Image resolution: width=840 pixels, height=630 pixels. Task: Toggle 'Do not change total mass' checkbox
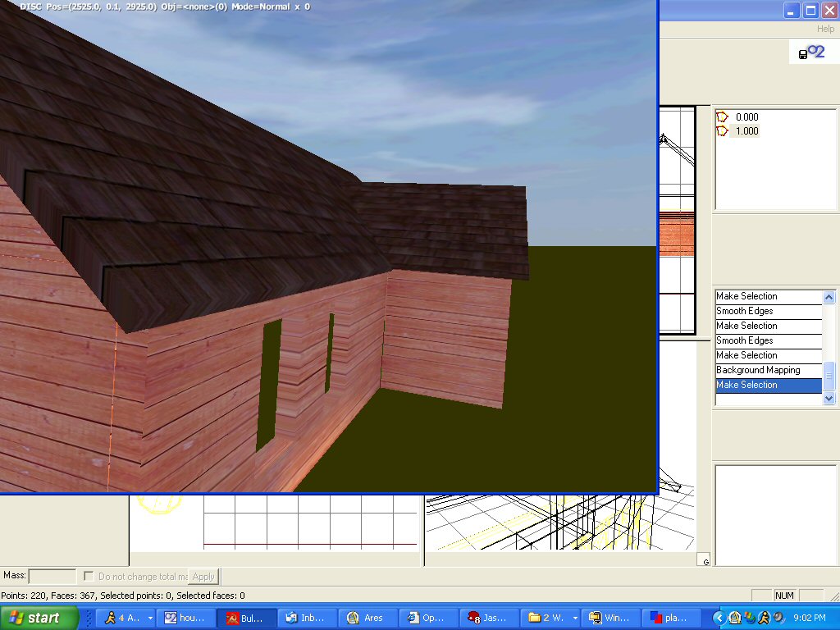tap(90, 577)
